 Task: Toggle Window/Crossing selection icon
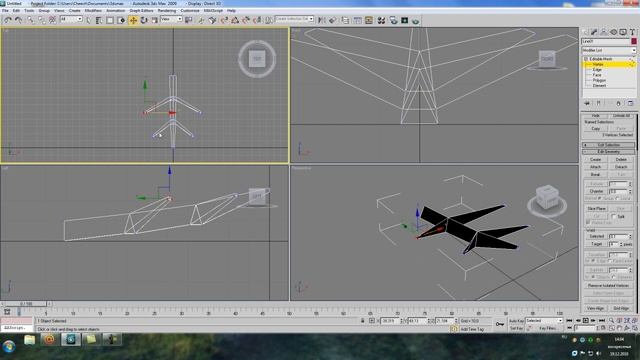121,20
